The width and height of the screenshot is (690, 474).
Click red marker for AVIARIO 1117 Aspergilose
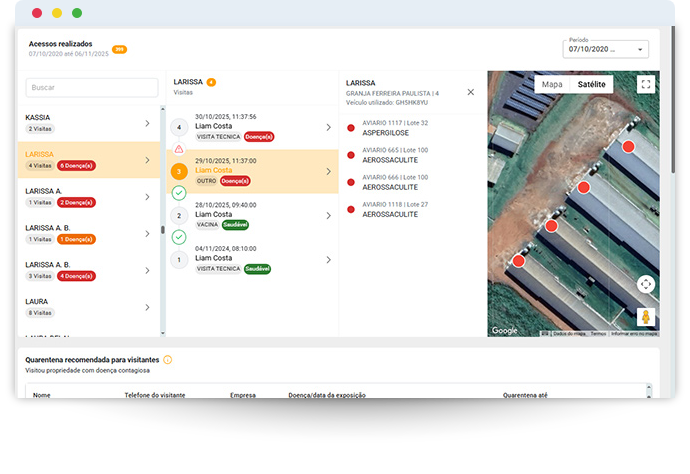pyautogui.click(x=351, y=128)
